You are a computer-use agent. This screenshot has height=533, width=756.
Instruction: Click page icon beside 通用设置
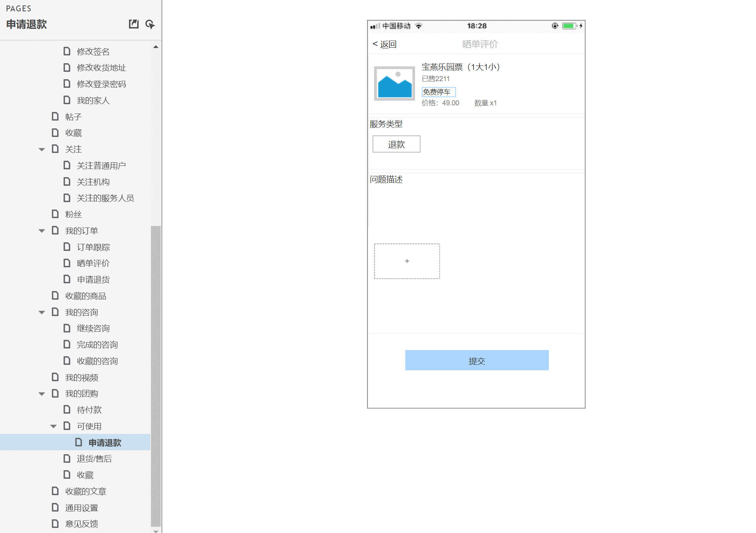(x=55, y=507)
